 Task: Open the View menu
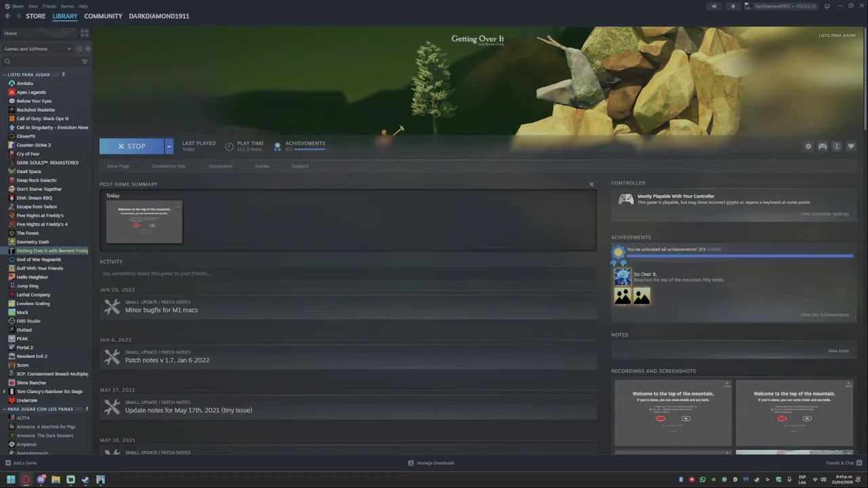pos(33,6)
